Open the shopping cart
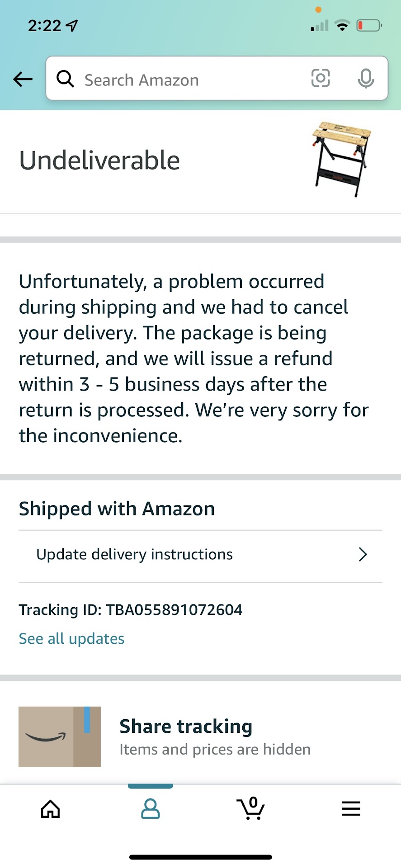The height and width of the screenshot is (868, 401). tap(251, 809)
